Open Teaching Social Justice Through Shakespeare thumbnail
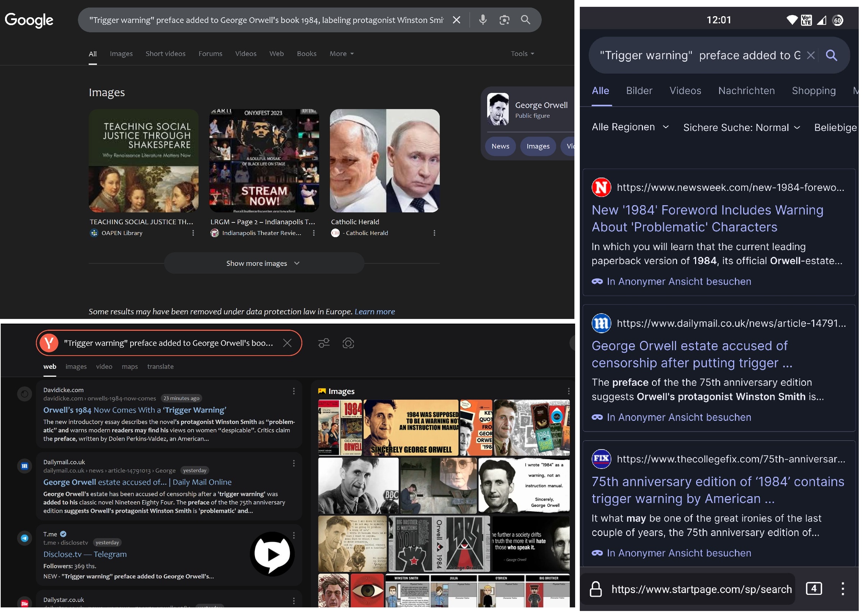The height and width of the screenshot is (616, 867). point(144,161)
